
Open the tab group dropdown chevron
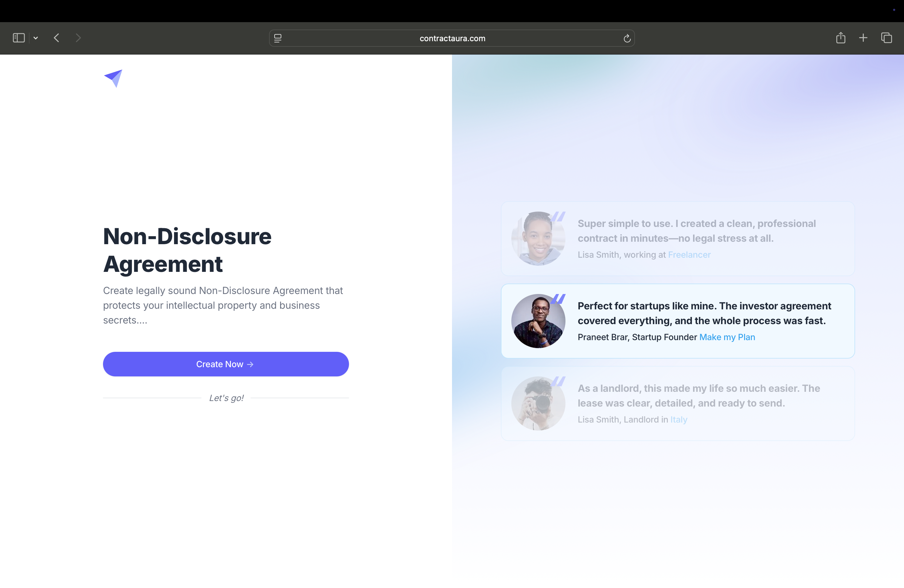point(36,38)
